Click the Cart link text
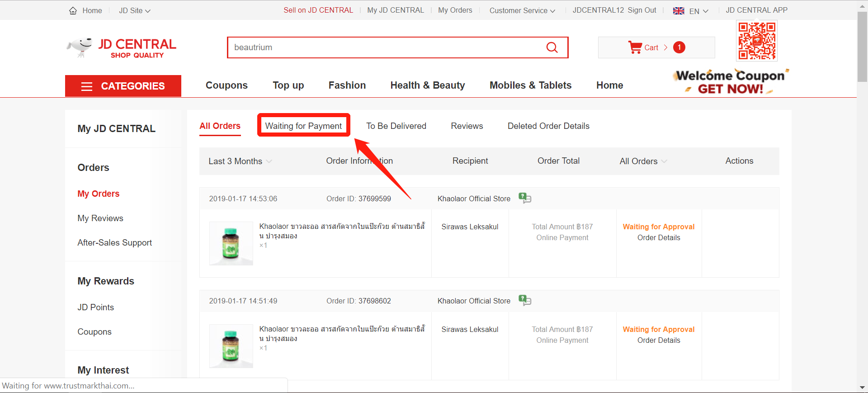 tap(651, 47)
